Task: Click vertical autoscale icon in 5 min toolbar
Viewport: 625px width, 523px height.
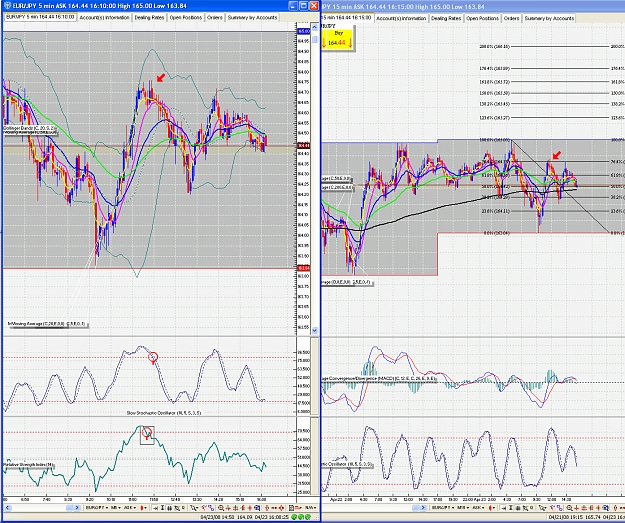Action: click(162, 508)
